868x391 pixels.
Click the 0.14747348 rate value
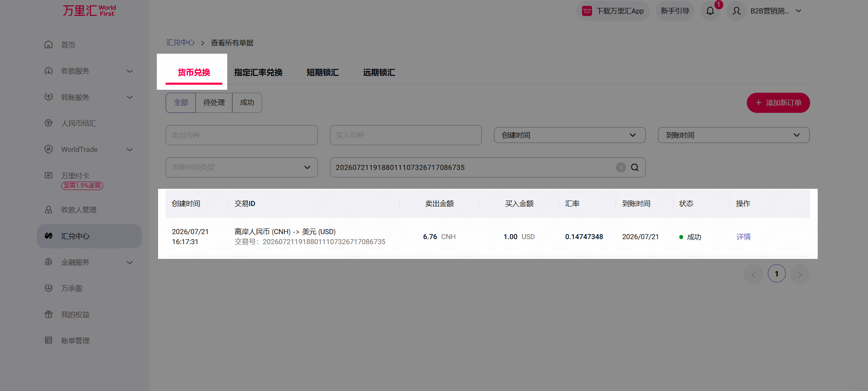pos(584,237)
